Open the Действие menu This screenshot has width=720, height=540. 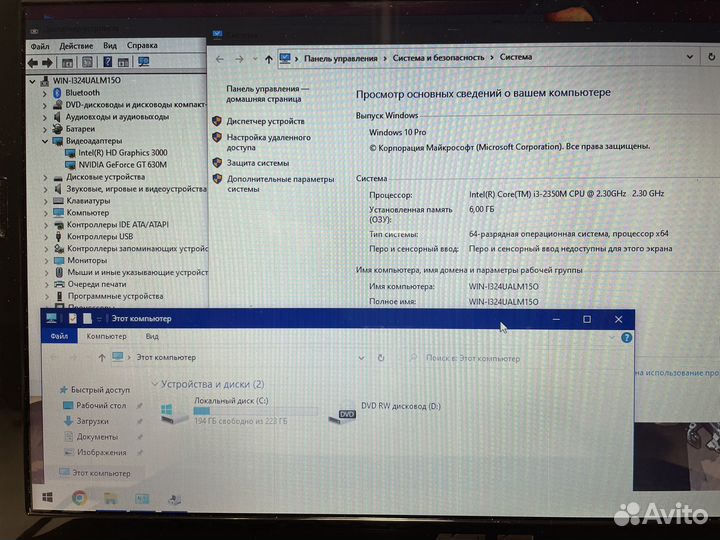point(76,46)
